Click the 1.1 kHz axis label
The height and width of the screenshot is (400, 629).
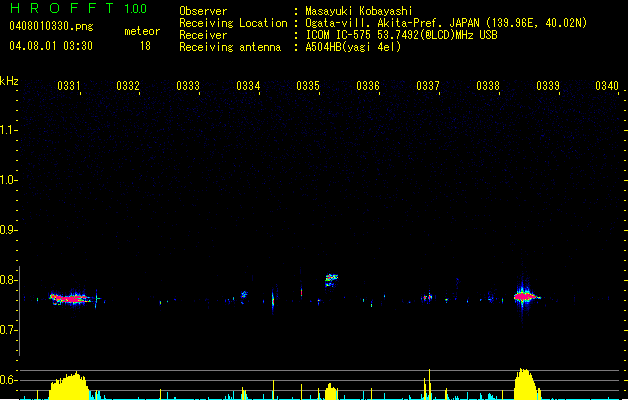8,130
